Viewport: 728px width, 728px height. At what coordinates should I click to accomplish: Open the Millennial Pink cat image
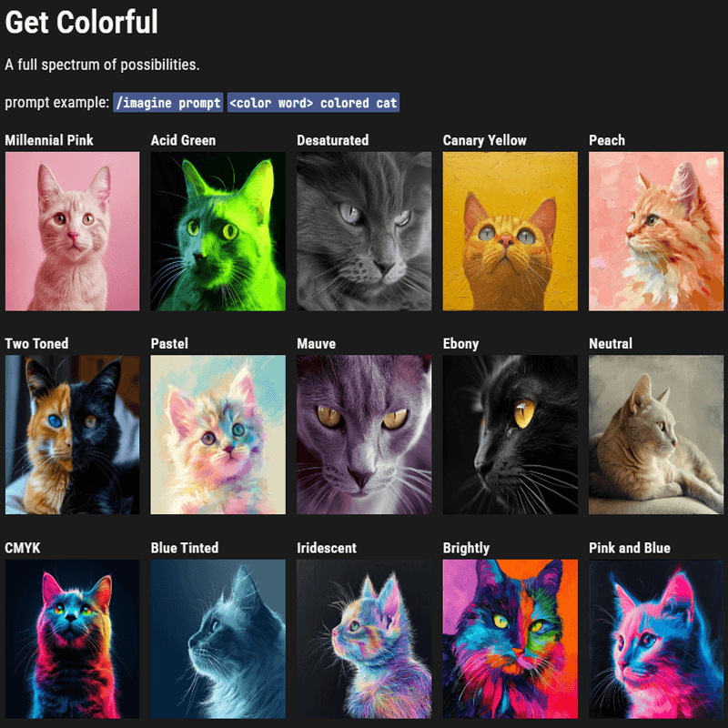(72, 231)
